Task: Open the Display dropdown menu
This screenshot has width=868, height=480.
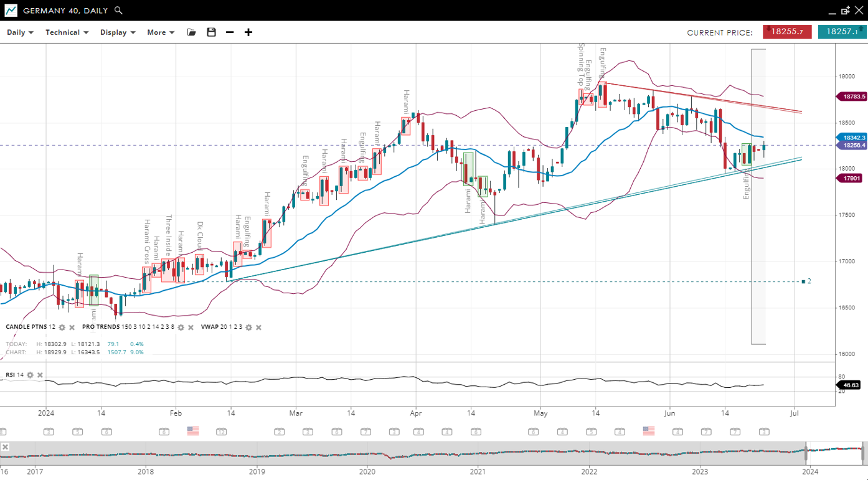Action: pos(118,32)
